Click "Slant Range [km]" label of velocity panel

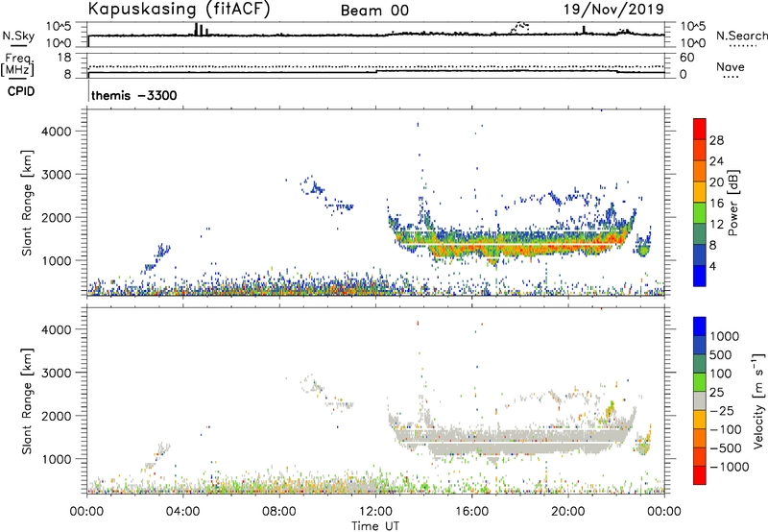click(27, 401)
